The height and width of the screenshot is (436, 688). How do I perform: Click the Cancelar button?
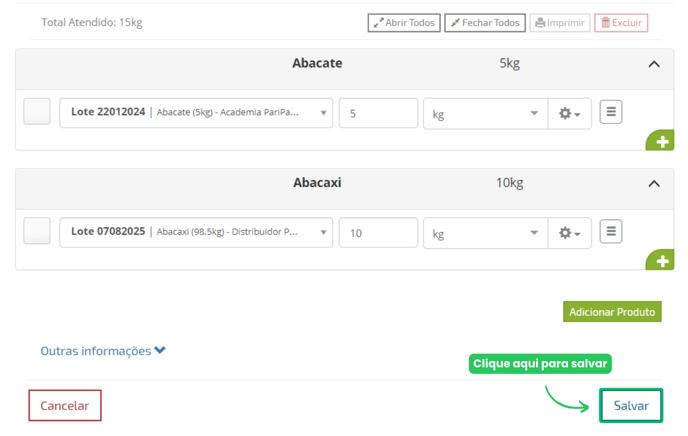click(x=65, y=406)
